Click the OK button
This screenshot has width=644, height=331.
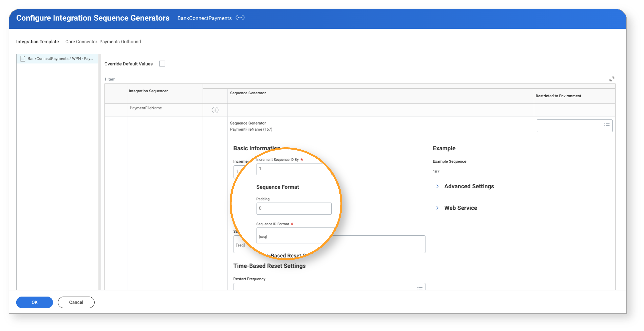coord(35,302)
